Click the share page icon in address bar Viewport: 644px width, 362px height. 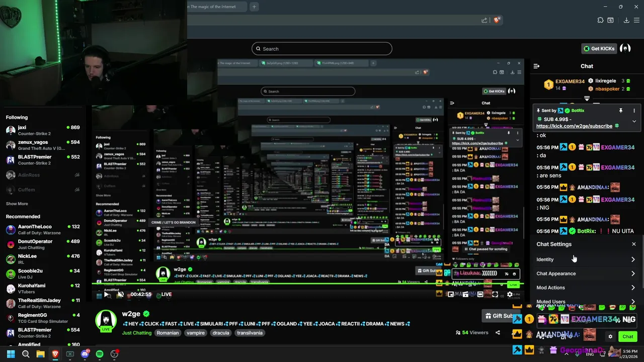click(484, 20)
